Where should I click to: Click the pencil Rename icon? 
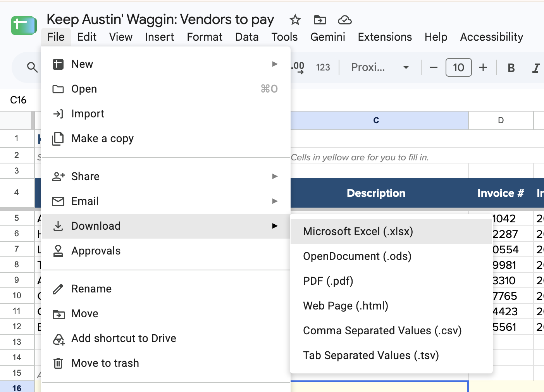tap(58, 289)
